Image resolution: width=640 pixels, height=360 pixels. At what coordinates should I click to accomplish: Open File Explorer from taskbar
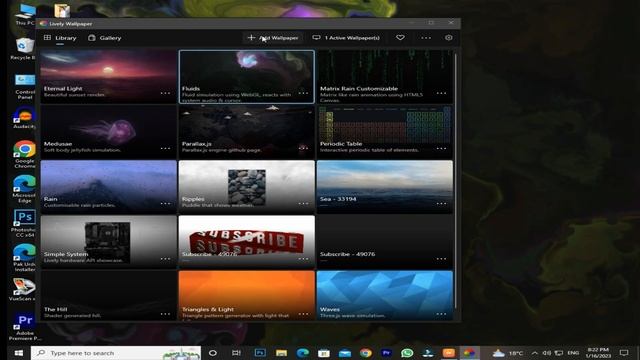[281, 353]
